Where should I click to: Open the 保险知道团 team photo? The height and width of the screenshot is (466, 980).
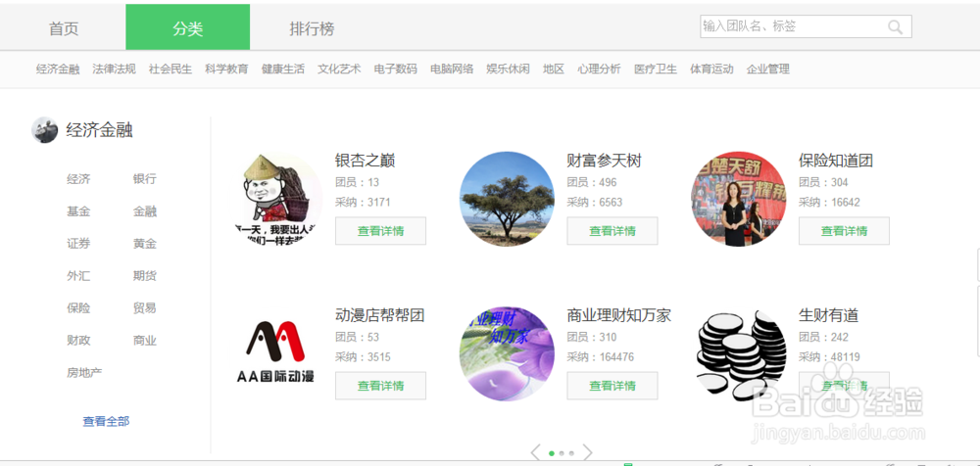click(x=739, y=200)
